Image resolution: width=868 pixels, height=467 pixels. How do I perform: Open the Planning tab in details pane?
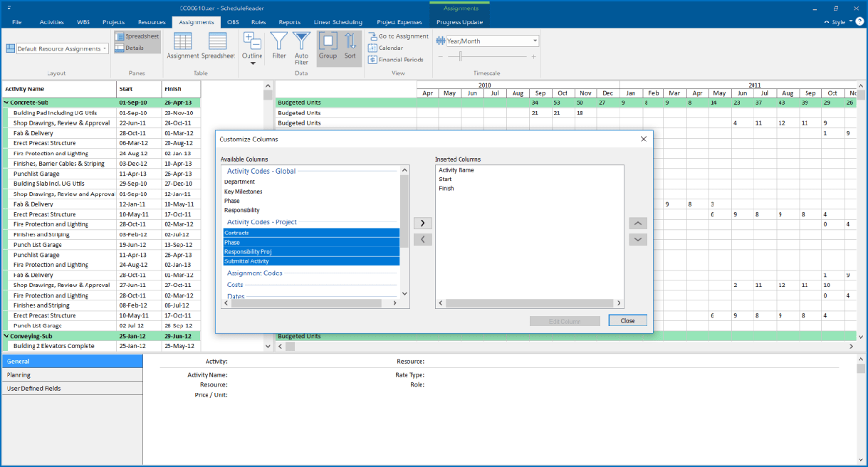pyautogui.click(x=71, y=374)
